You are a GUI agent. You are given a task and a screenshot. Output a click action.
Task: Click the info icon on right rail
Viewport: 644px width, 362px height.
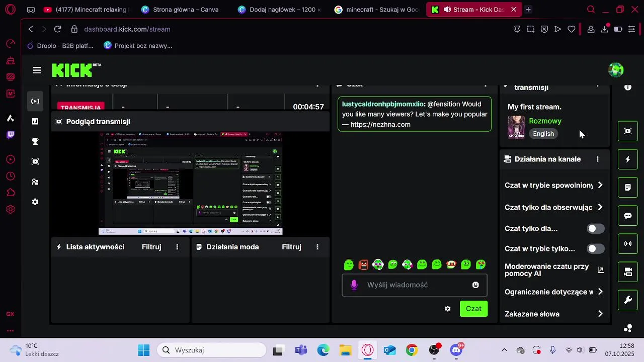point(628,87)
